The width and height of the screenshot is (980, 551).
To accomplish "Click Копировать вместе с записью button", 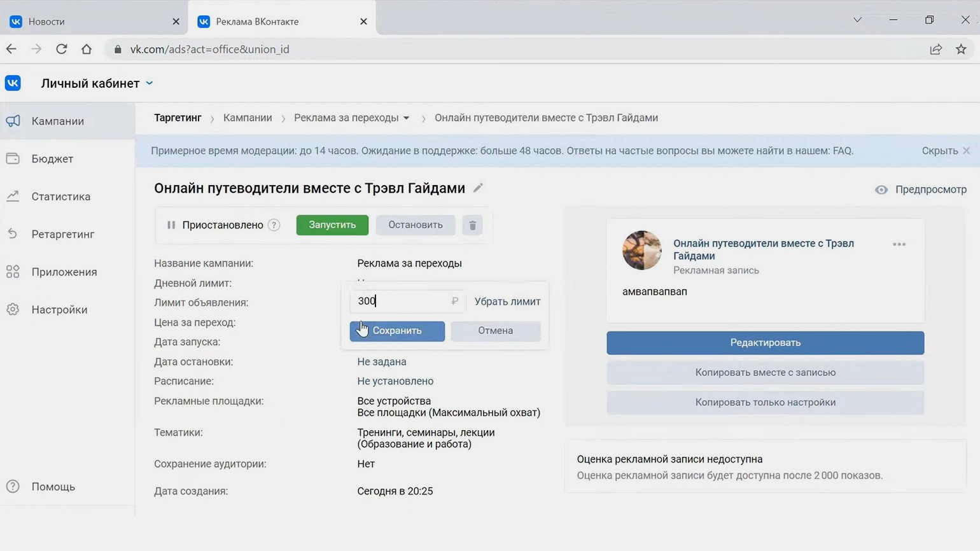I will pyautogui.click(x=766, y=372).
